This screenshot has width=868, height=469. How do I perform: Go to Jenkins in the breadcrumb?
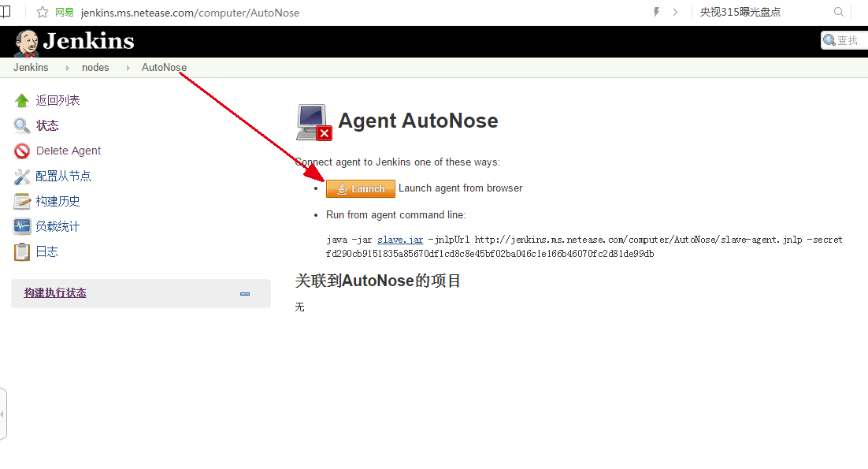click(x=31, y=68)
